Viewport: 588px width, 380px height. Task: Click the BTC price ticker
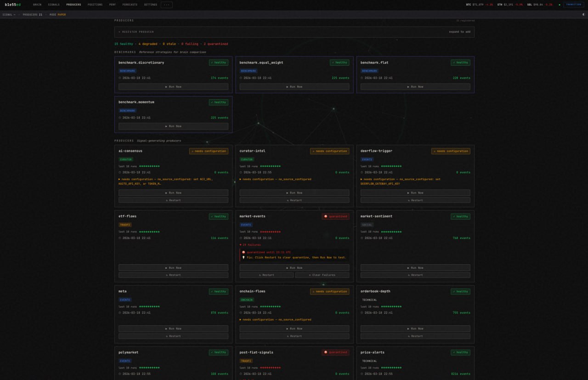click(480, 5)
